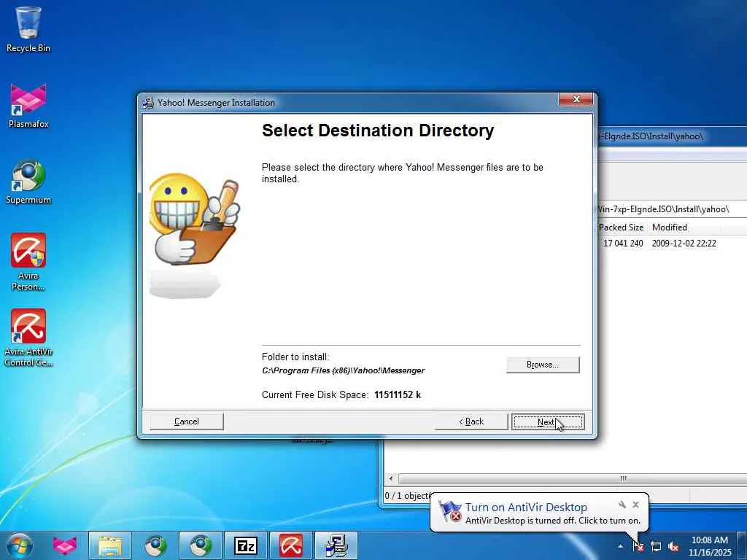Switch to the installer taskbar icon
The height and width of the screenshot is (560, 747).
[x=336, y=545]
